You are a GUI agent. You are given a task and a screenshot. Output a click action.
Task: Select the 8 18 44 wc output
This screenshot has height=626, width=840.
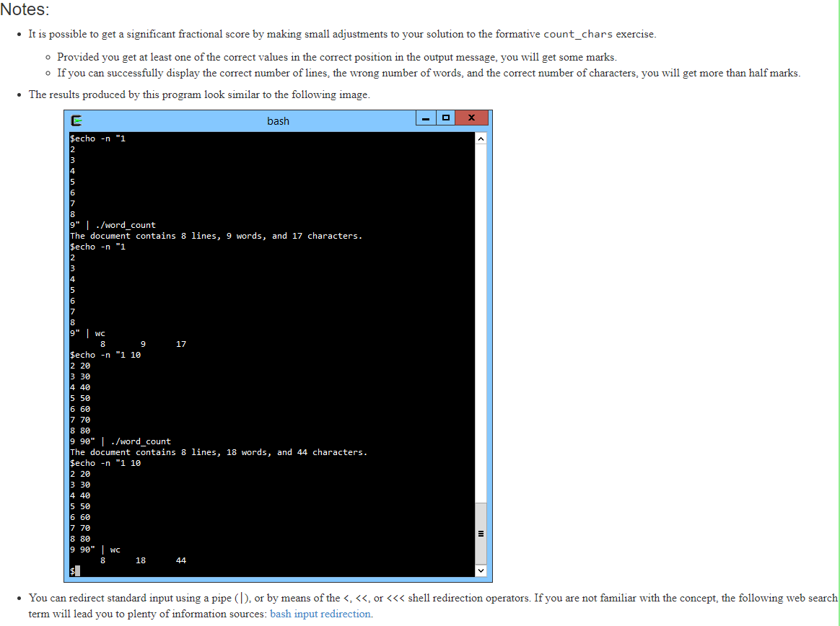141,560
